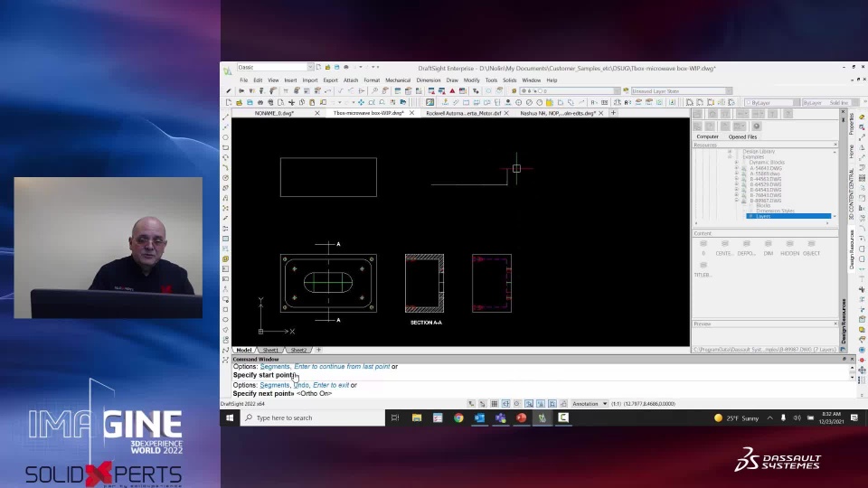Click the DraftSight app logo in title bar

click(227, 70)
